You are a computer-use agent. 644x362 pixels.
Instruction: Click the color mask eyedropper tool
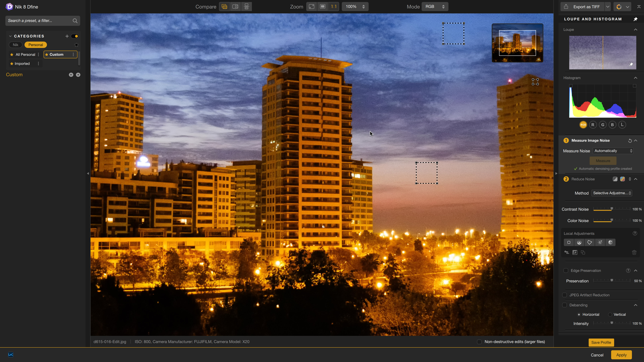610,242
